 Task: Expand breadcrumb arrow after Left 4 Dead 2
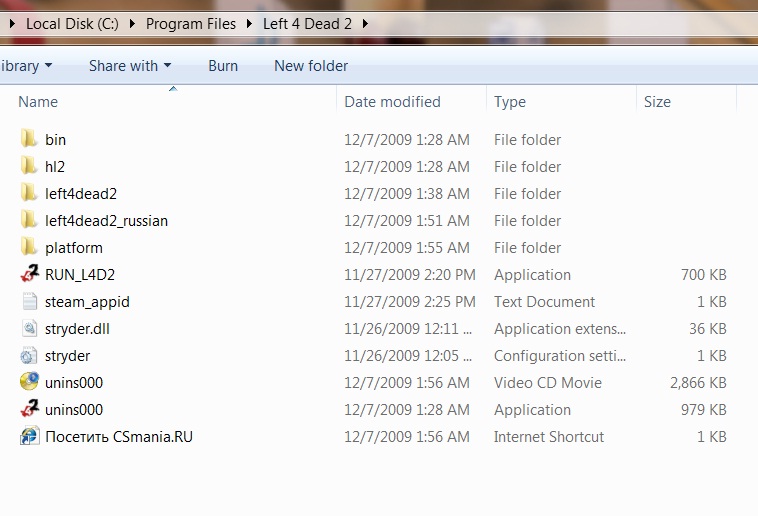365,23
